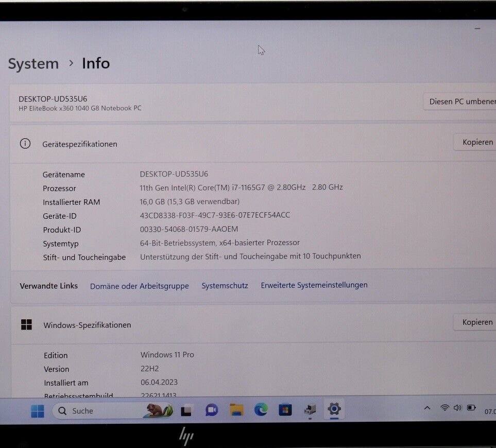Expand hidden icons with the tray chevron
This screenshot has height=448, width=496.
click(427, 408)
